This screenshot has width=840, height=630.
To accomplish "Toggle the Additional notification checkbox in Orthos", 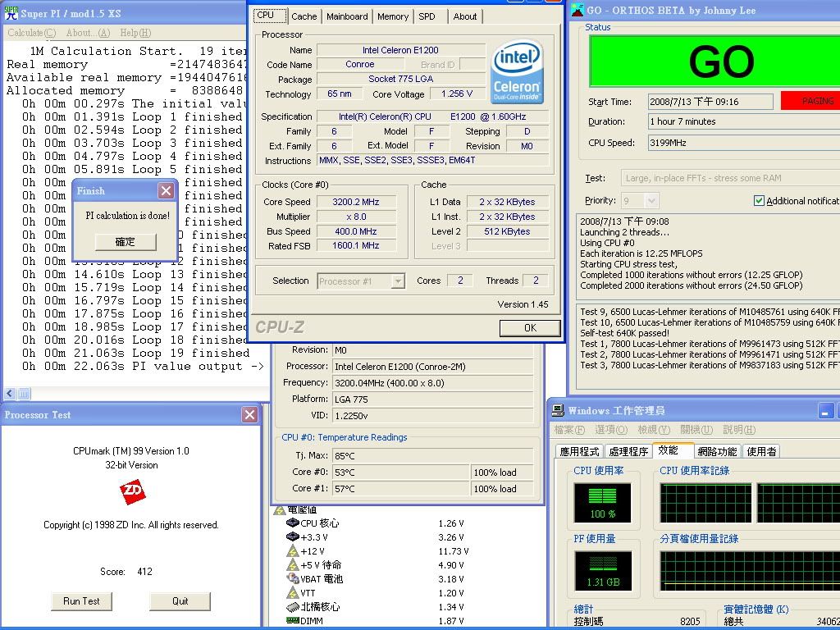I will pyautogui.click(x=759, y=201).
